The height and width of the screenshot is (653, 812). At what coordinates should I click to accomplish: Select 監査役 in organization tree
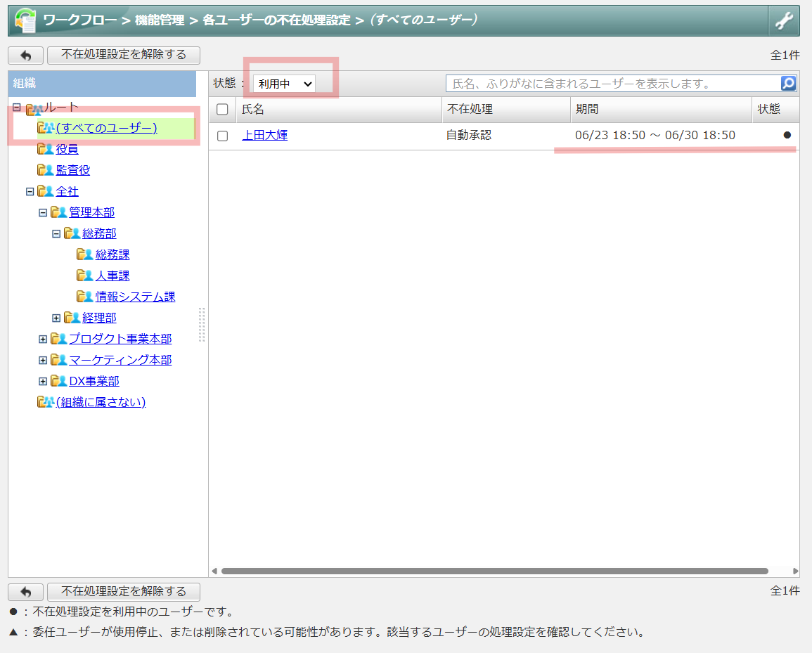pos(73,170)
